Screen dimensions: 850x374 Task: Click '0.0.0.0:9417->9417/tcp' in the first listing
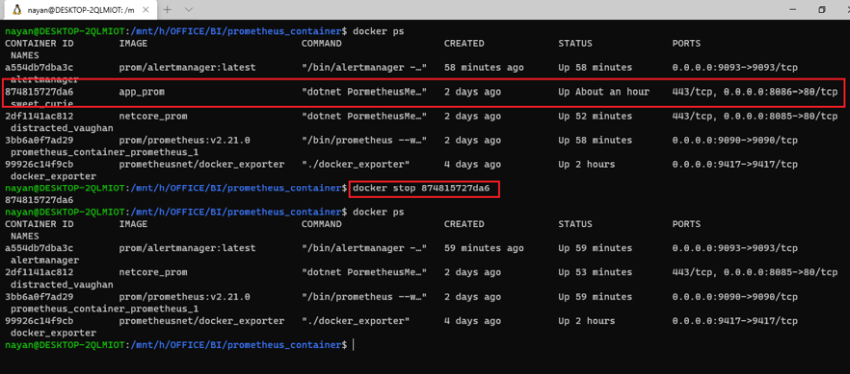(735, 164)
